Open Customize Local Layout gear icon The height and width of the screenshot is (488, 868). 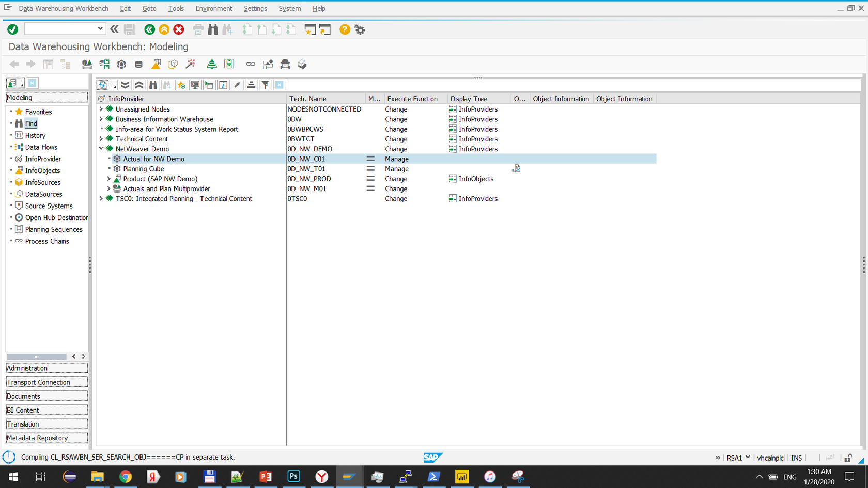click(360, 29)
